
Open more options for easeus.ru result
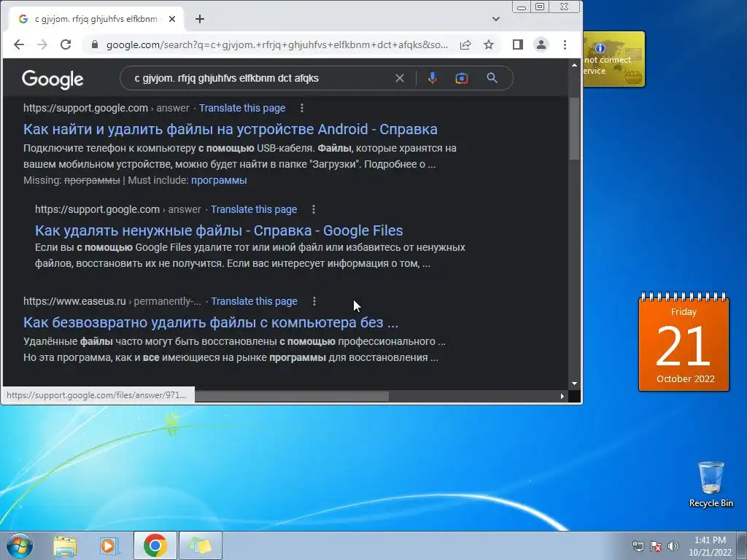314,301
